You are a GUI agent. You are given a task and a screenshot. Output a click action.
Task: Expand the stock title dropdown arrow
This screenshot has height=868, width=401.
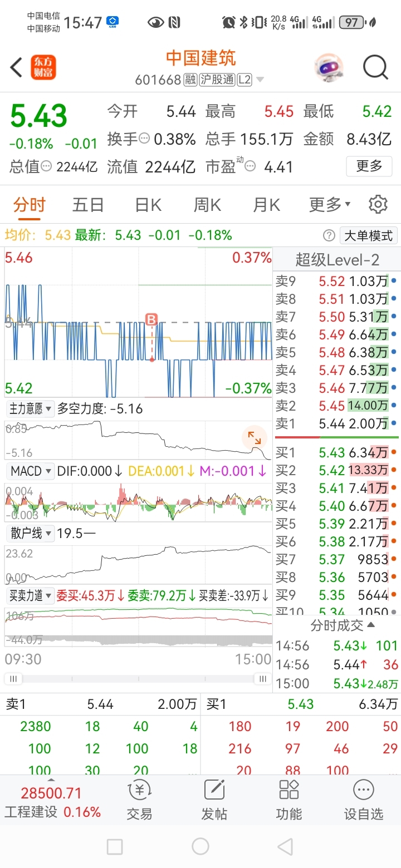coord(260,80)
